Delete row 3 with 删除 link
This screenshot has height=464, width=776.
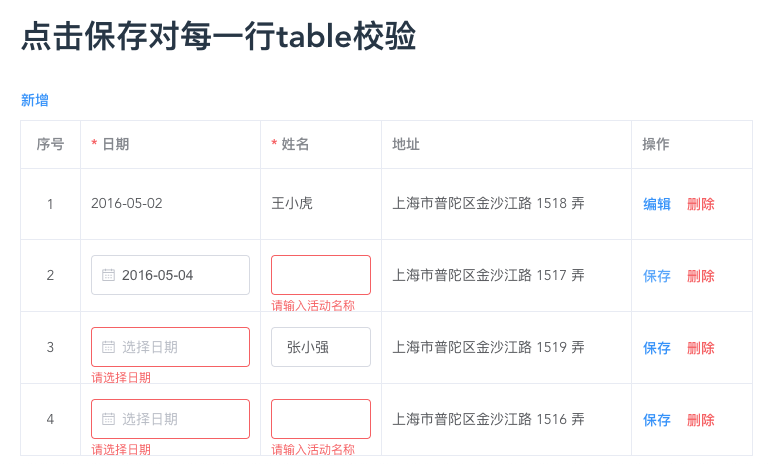pyautogui.click(x=701, y=348)
